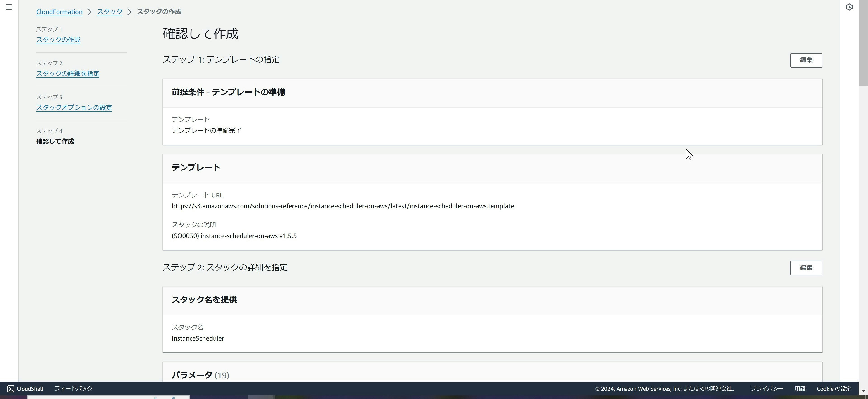Open the プライバシー footer link

pyautogui.click(x=767, y=389)
